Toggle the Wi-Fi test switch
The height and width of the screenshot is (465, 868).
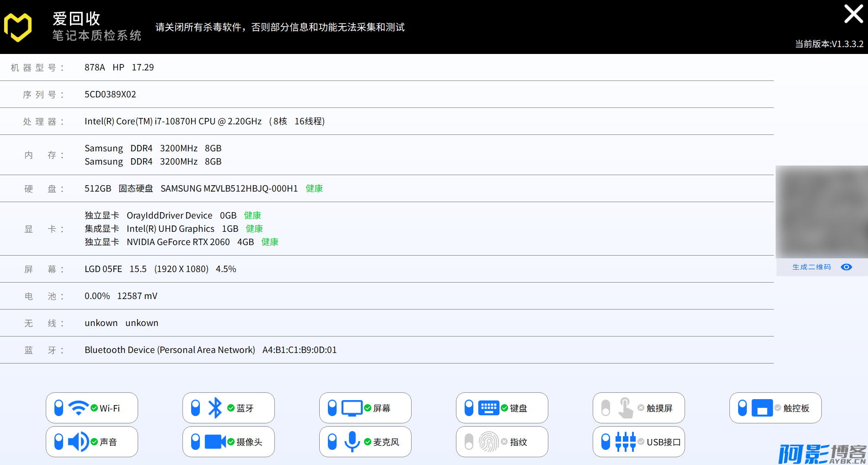pyautogui.click(x=59, y=408)
